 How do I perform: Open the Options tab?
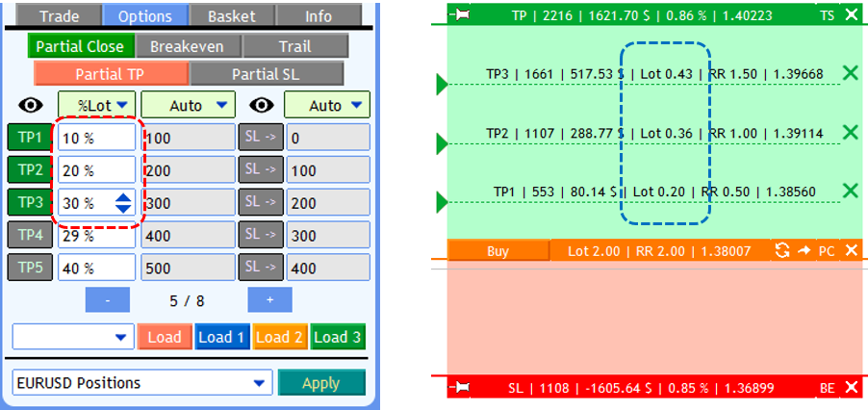coord(145,15)
